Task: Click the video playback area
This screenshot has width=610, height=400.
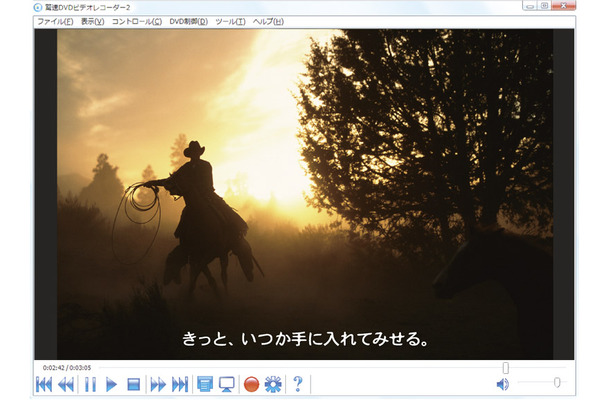Action: (x=304, y=194)
